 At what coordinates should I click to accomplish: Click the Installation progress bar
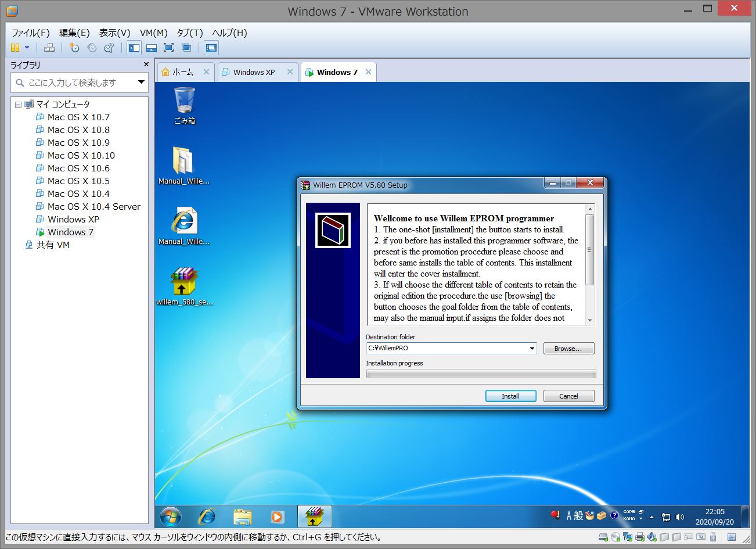[481, 374]
